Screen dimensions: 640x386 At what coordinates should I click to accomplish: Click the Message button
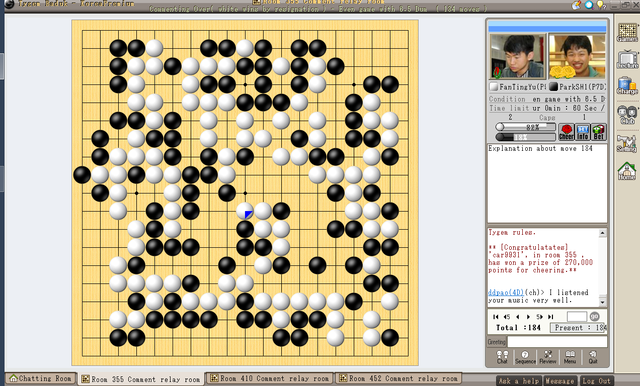point(560,381)
